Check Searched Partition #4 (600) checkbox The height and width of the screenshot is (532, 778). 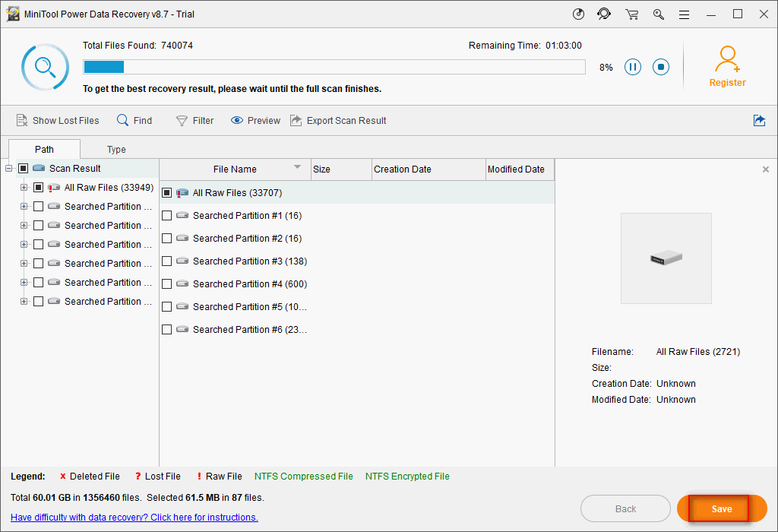pyautogui.click(x=166, y=284)
